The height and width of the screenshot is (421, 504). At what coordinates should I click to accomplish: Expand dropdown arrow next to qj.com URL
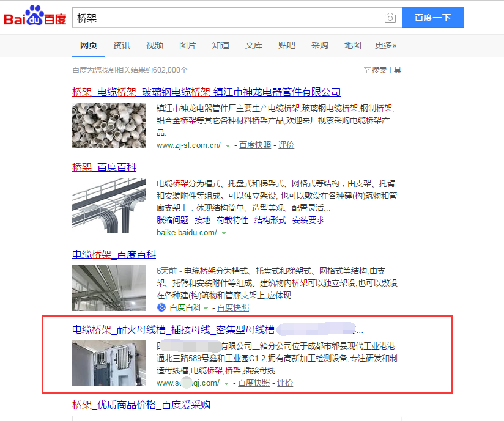(x=226, y=384)
